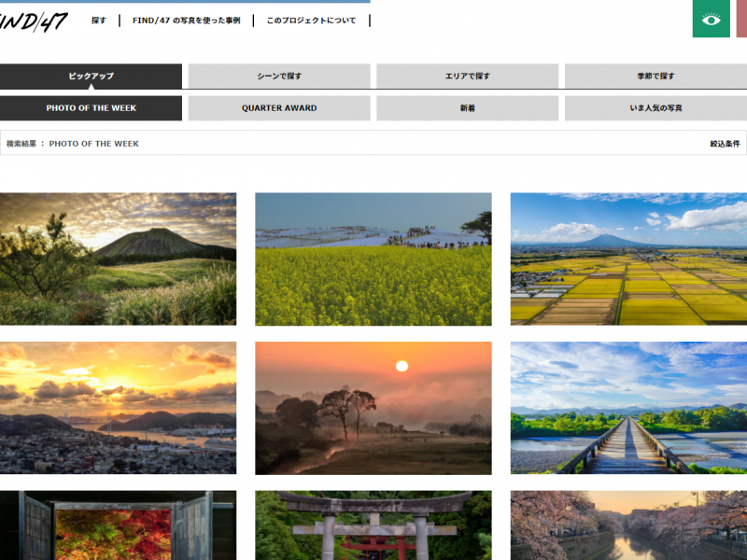
Task: Open the harbor city sunset photo
Action: [118, 408]
